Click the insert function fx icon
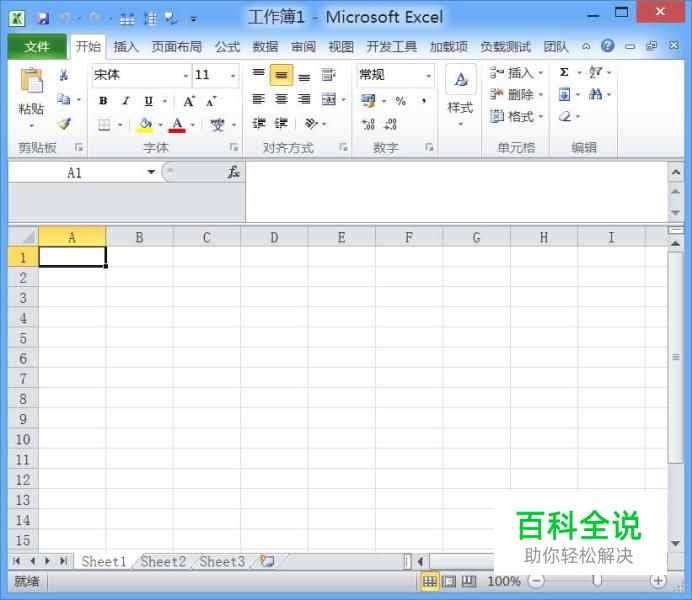Viewport: 692px width, 600px height. point(233,172)
